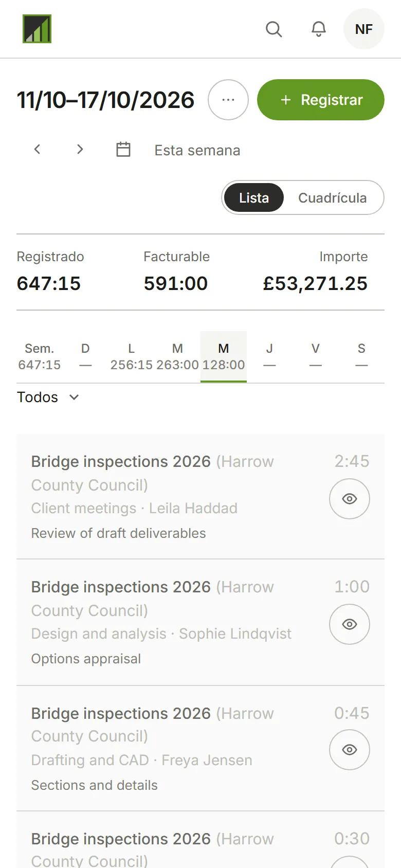Select the Sem. weekly total 647:15 tab
Viewport: 401px width, 868px height.
click(40, 357)
